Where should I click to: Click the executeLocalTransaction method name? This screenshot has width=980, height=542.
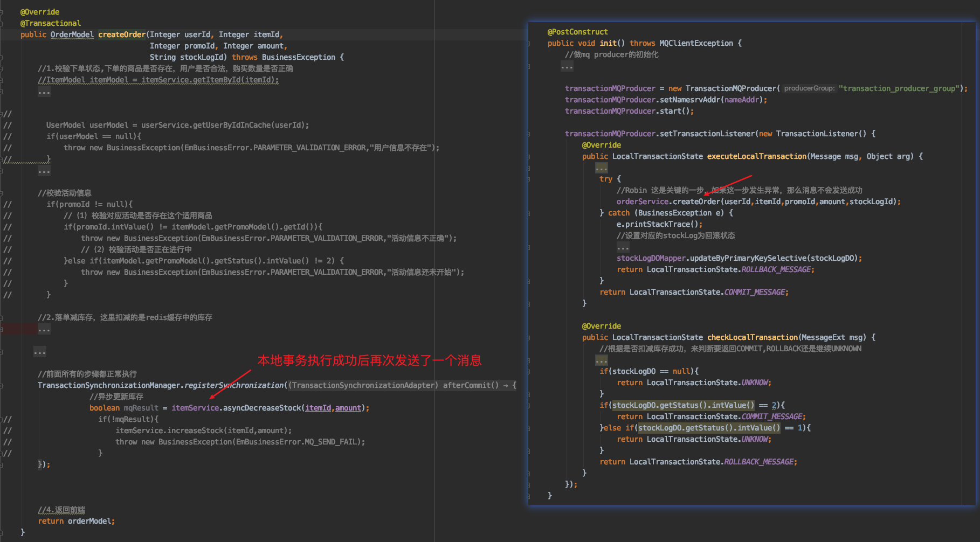coord(757,156)
